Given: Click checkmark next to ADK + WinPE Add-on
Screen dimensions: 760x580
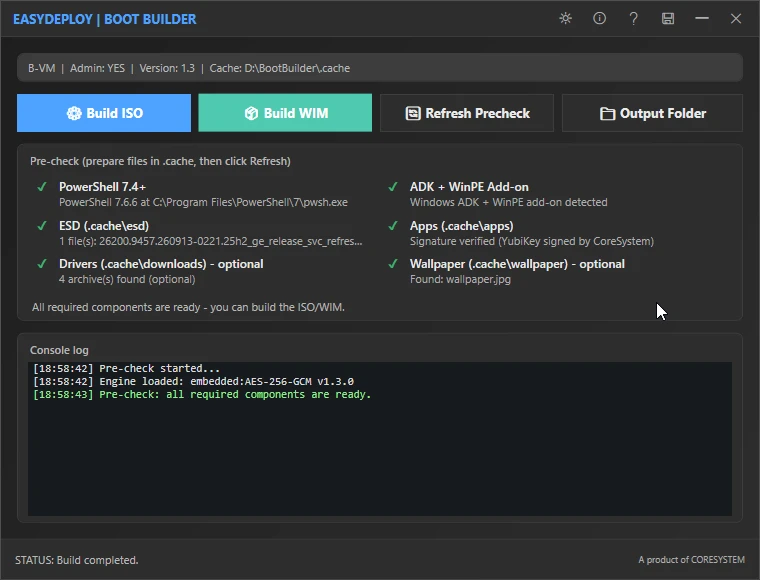Looking at the screenshot, I should [393, 187].
